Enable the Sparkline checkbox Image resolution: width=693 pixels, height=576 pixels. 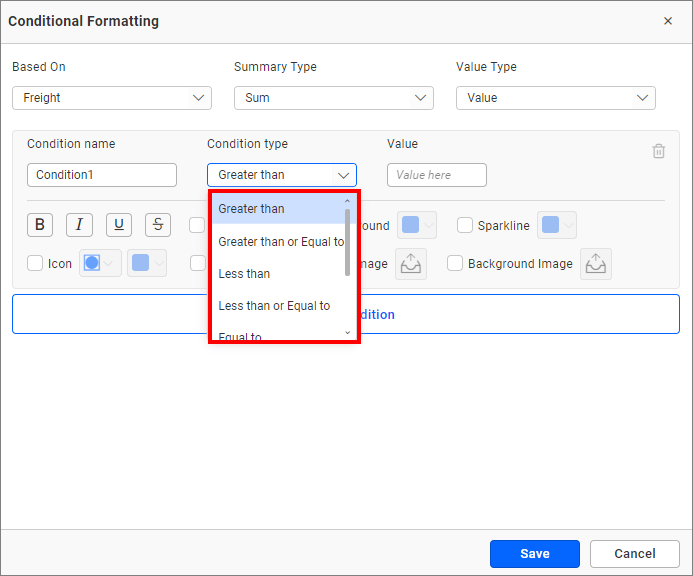465,225
